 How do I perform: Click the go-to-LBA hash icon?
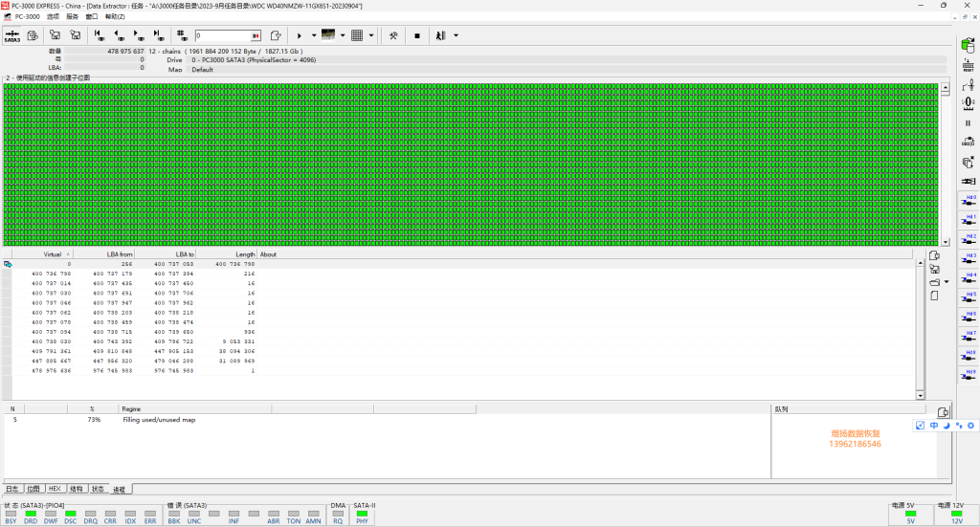pos(181,35)
